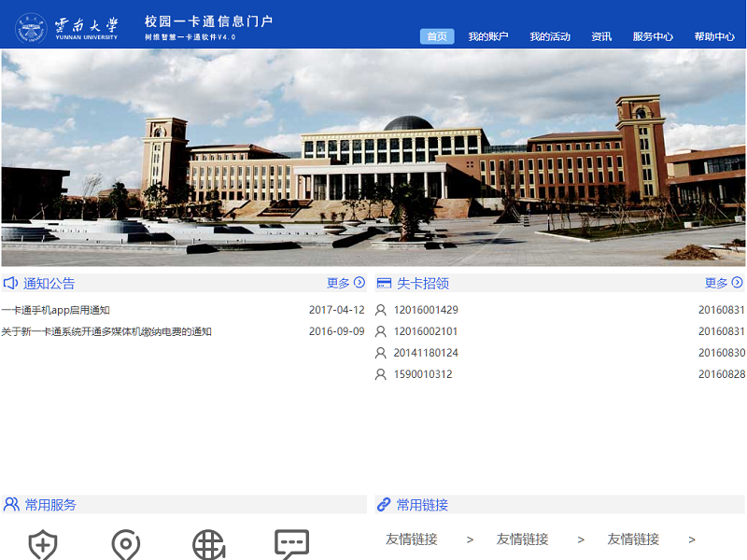Image resolution: width=747 pixels, height=560 pixels.
Task: Go to 我的活动 in navigation
Action: [x=550, y=36]
